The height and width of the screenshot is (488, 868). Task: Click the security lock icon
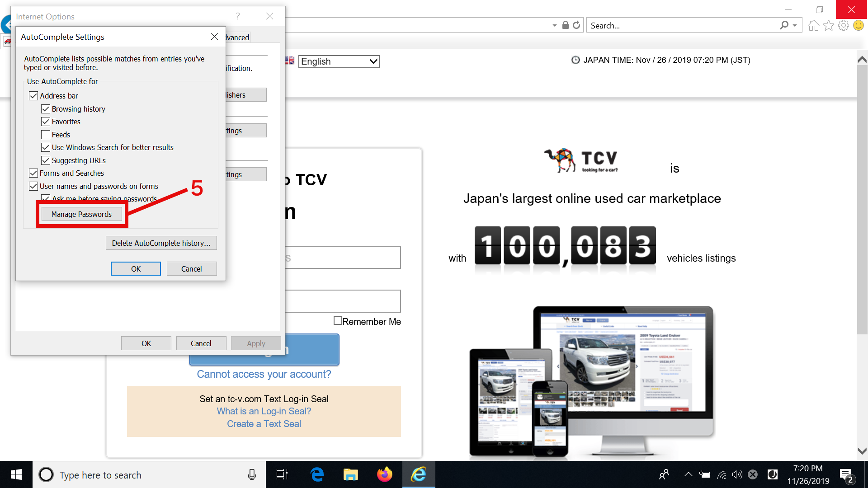click(x=565, y=25)
